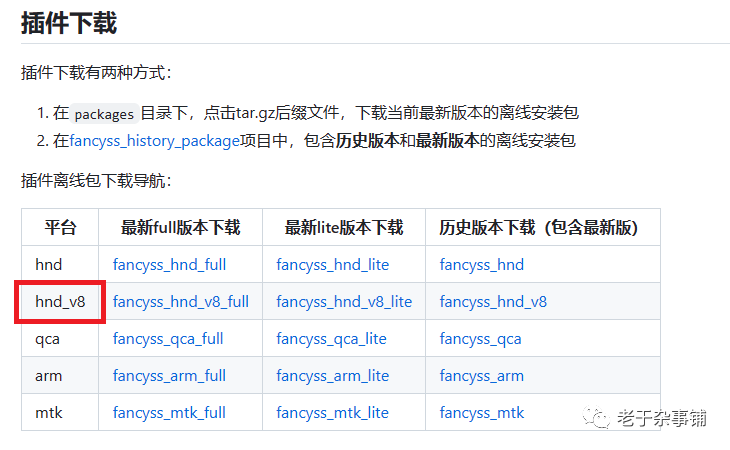Open fancyss_mtk_full download link
This screenshot has height=450, width=730.
pyautogui.click(x=169, y=413)
